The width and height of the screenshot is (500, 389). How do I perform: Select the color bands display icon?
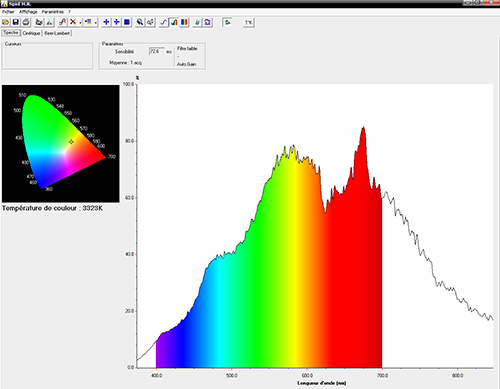[x=184, y=22]
